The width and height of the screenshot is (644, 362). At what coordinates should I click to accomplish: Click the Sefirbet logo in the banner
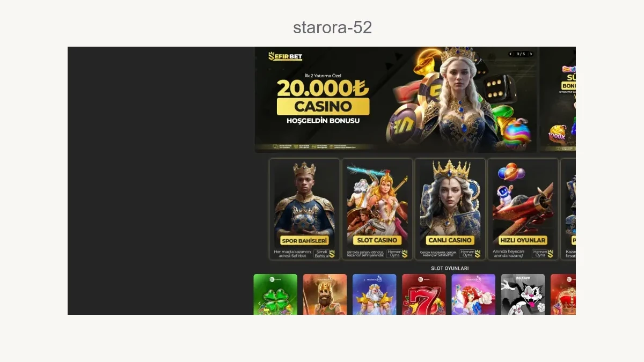(285, 56)
